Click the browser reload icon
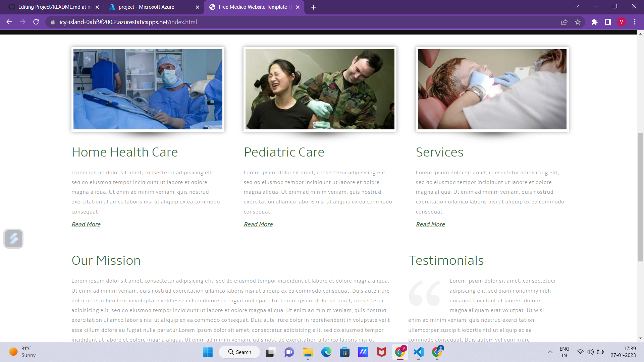The width and height of the screenshot is (644, 362). point(36,22)
